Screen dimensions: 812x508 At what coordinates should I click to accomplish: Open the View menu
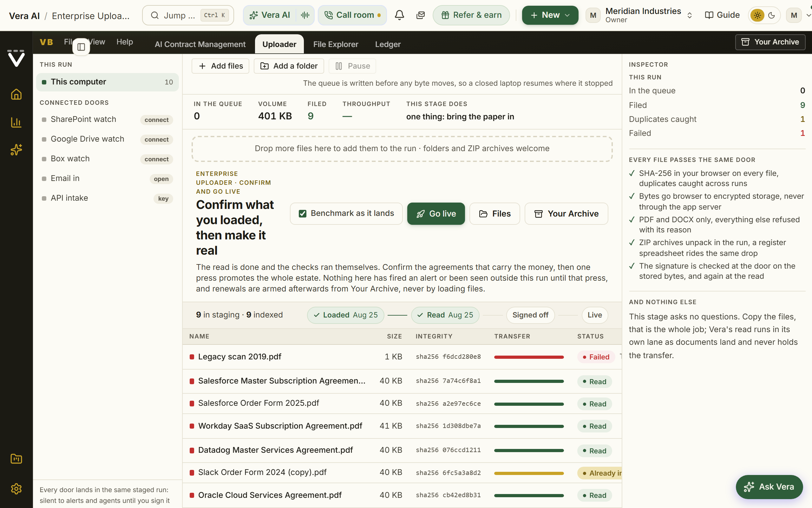coord(97,42)
